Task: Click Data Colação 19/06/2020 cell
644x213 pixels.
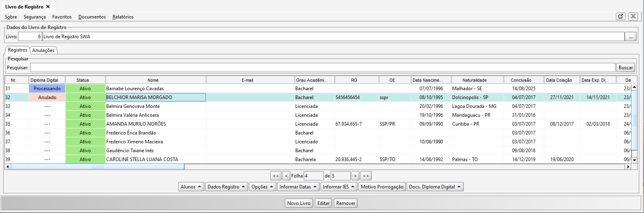Action: 562,159
